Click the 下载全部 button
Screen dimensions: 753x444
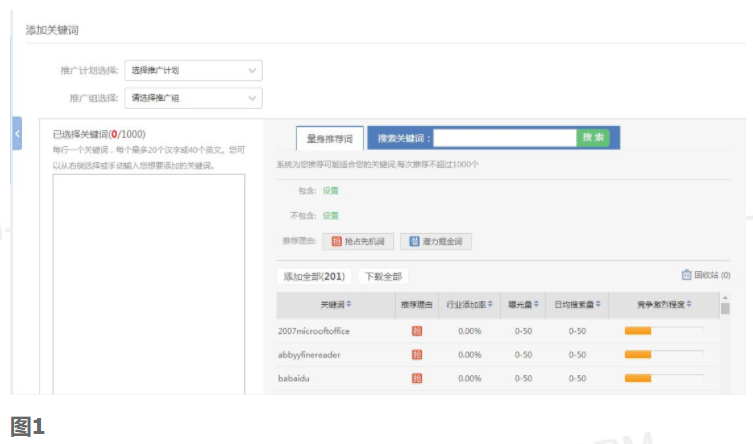tap(383, 276)
